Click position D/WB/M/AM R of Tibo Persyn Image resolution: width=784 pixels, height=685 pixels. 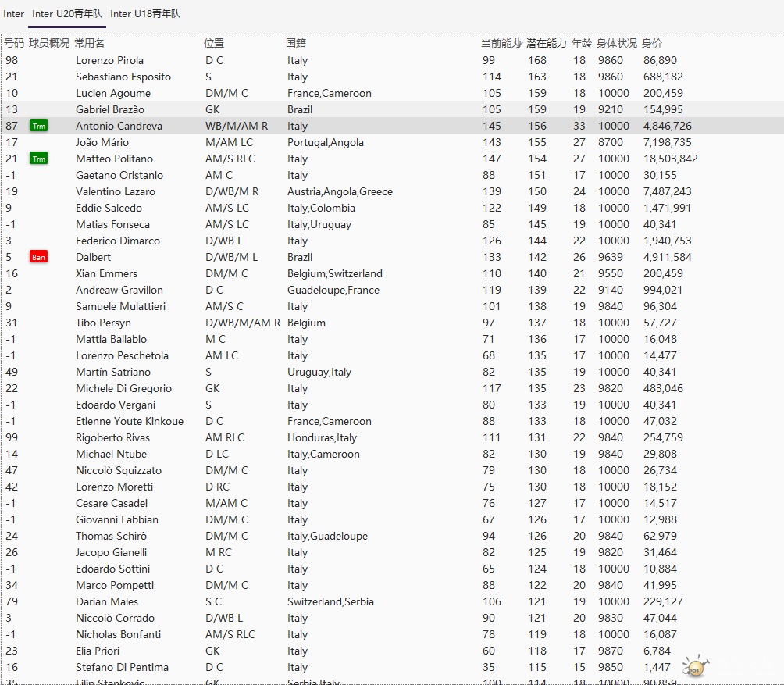pos(243,323)
